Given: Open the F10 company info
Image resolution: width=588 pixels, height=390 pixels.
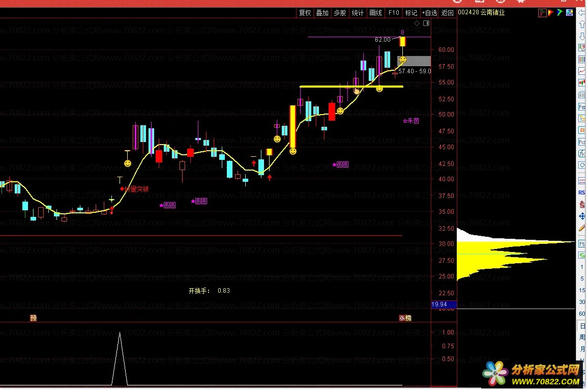Looking at the screenshot, I should (x=393, y=13).
